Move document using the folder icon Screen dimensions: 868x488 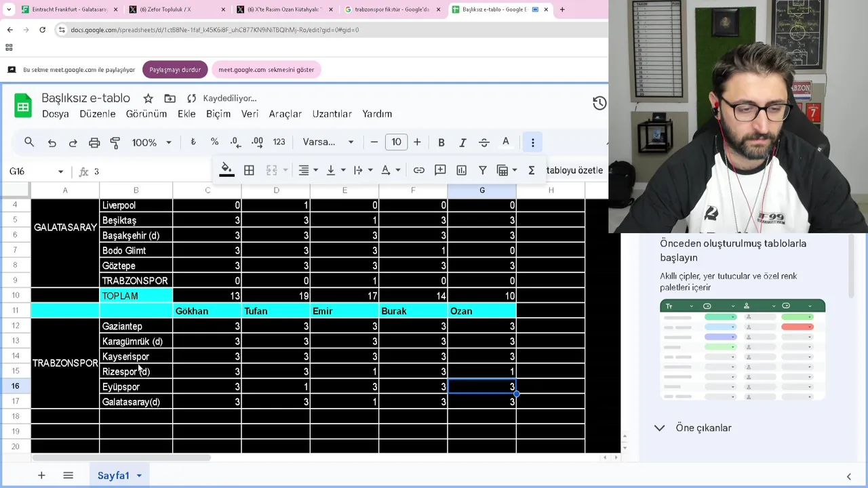click(170, 98)
